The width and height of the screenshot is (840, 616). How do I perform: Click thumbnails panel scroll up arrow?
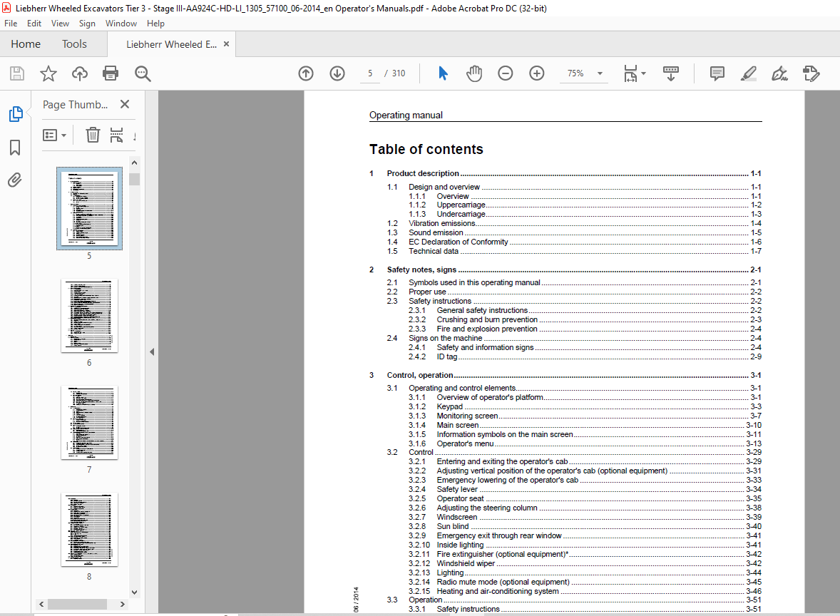click(x=135, y=163)
